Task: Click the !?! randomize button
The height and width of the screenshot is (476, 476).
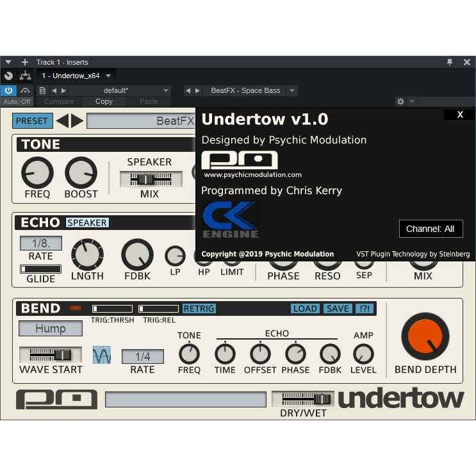Action: (x=365, y=309)
